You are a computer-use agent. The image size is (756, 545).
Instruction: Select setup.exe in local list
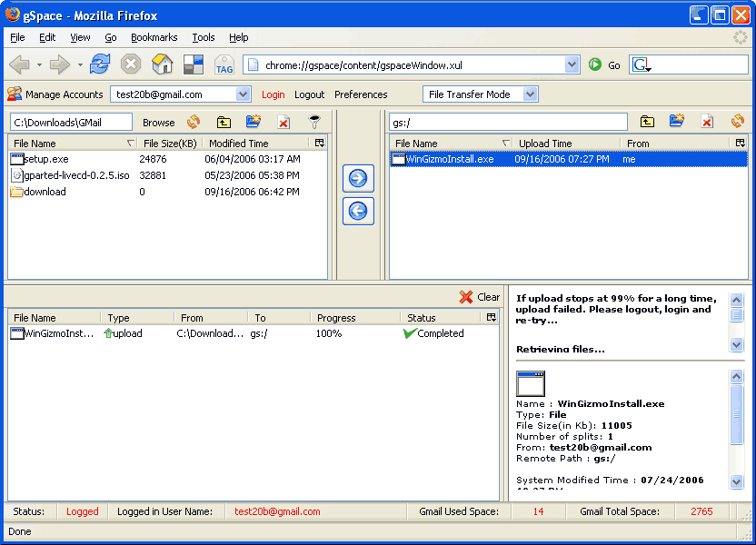167,159
